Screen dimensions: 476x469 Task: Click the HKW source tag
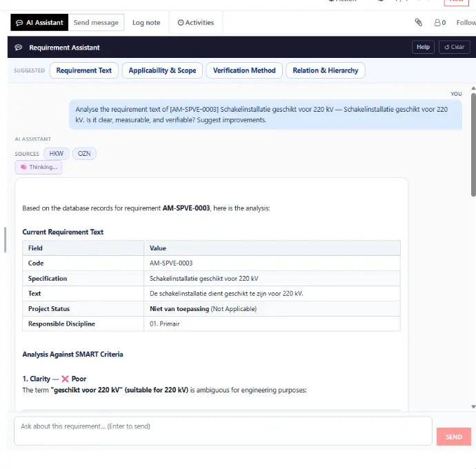point(56,153)
